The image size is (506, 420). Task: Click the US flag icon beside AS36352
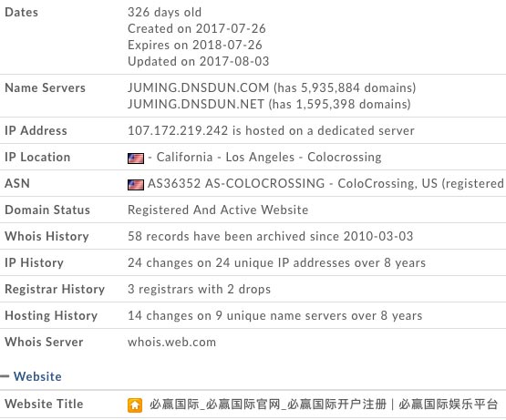point(136,185)
